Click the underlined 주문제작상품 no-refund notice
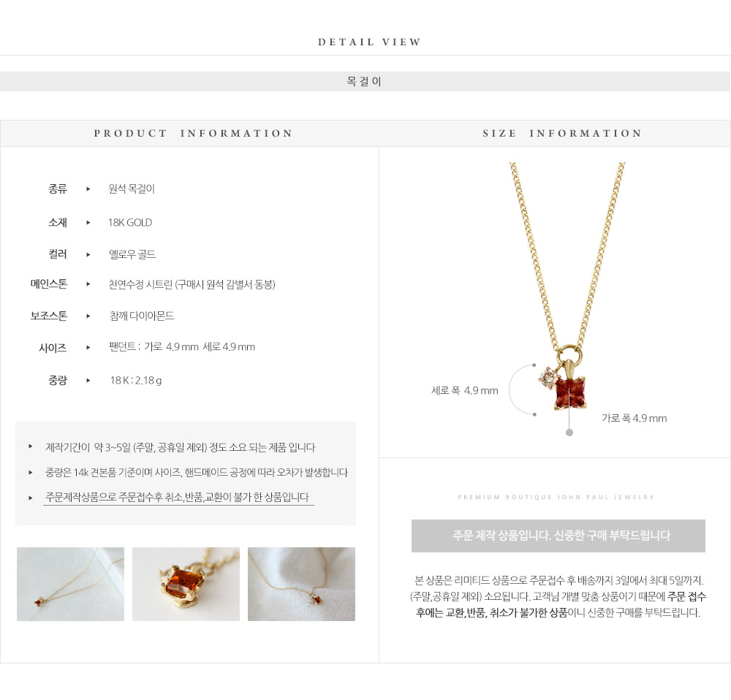Screen dimensions: 731x700 (178, 498)
